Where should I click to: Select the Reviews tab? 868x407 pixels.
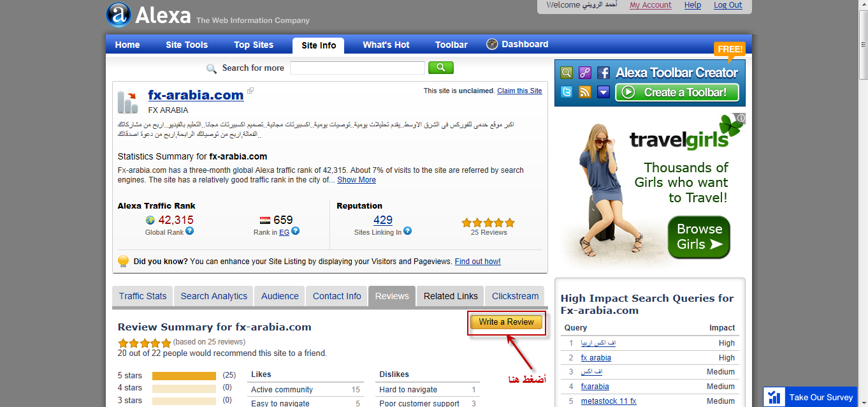392,296
